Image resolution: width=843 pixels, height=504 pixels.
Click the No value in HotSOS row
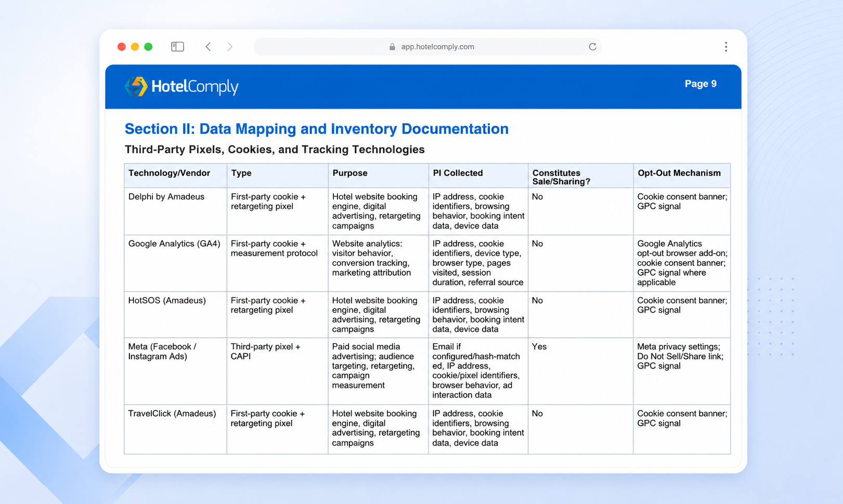pos(537,300)
